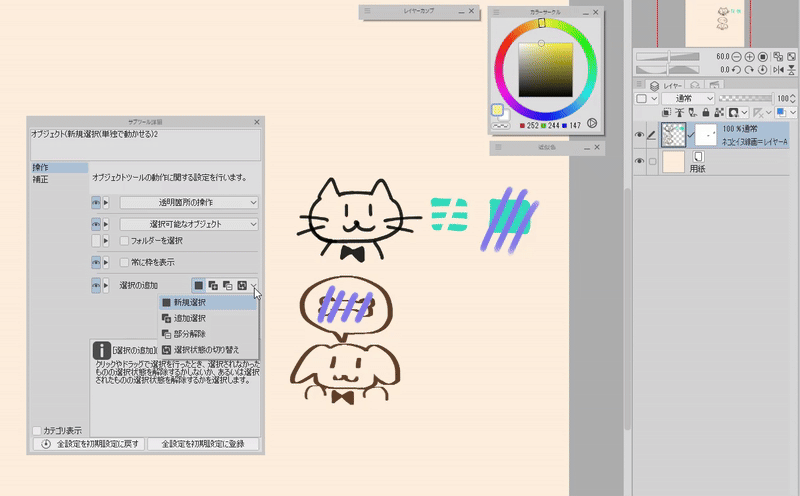Select the Add to selection icon button
This screenshot has width=800, height=496.
(x=213, y=285)
